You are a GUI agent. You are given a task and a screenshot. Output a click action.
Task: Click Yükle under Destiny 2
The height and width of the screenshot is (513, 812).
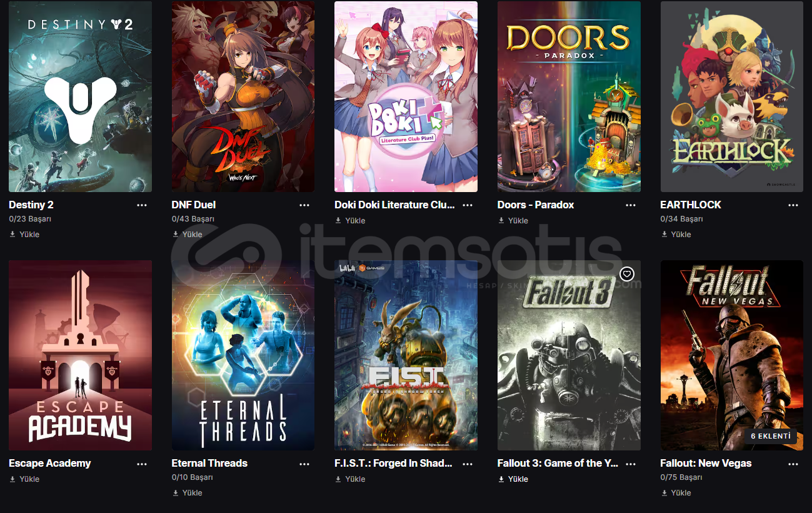coord(24,234)
